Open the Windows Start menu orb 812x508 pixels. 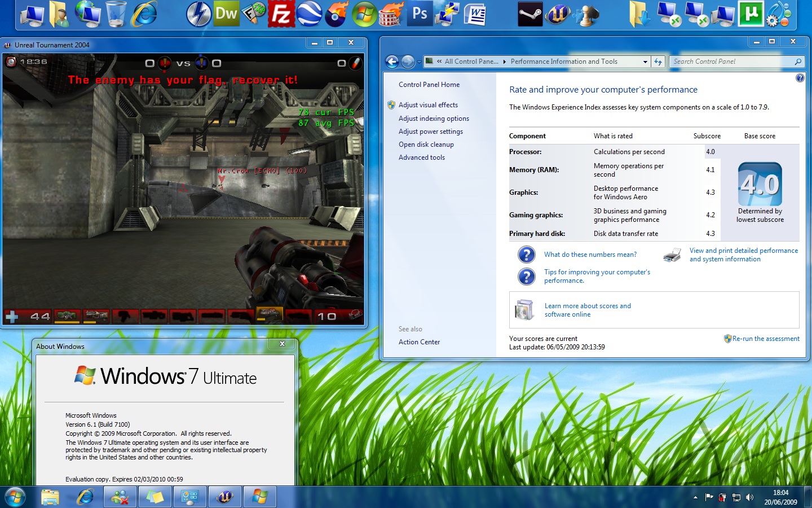tap(15, 497)
